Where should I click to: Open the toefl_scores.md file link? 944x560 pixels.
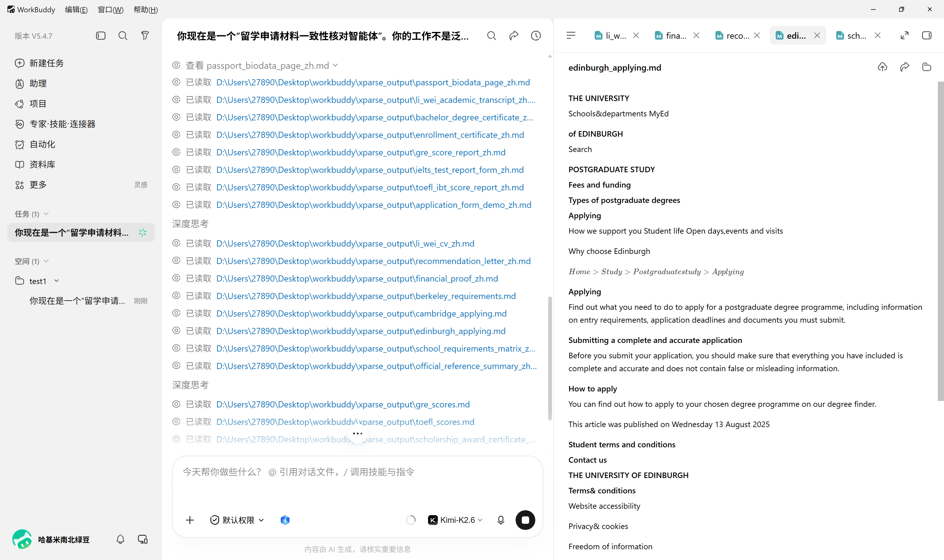click(345, 422)
